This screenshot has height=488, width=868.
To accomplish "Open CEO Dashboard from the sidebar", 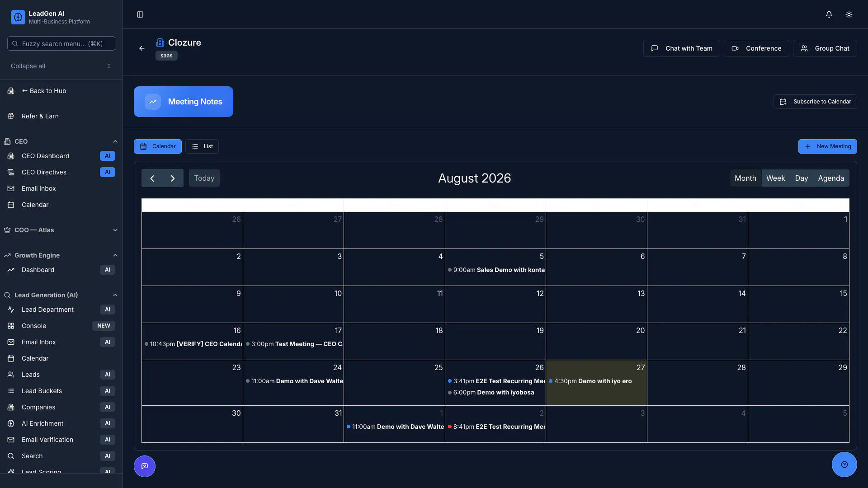I will click(x=61, y=156).
